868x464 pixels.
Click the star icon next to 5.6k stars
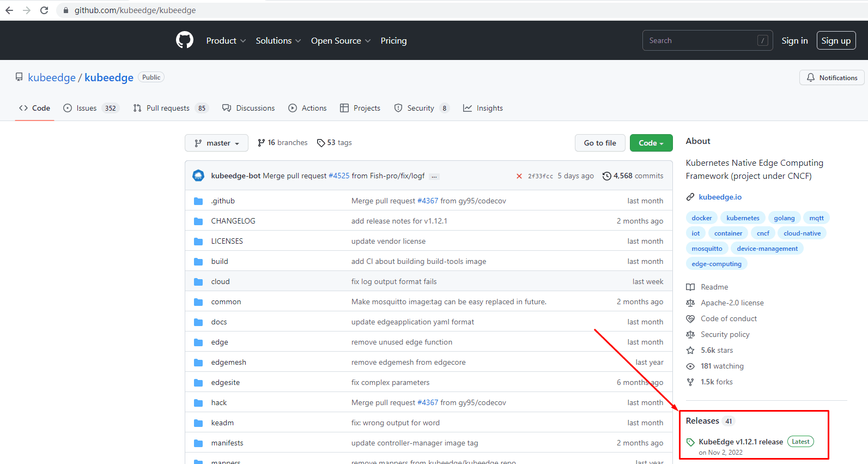coord(690,350)
